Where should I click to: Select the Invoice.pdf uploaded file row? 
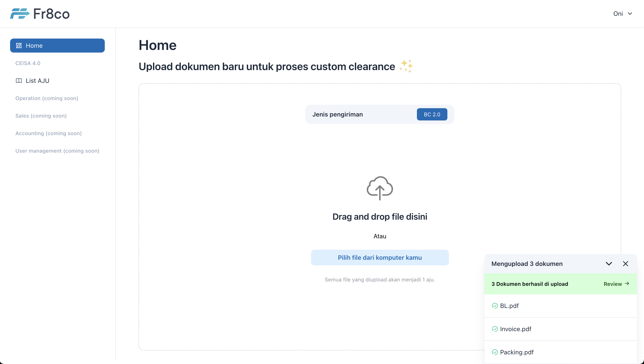pos(560,329)
